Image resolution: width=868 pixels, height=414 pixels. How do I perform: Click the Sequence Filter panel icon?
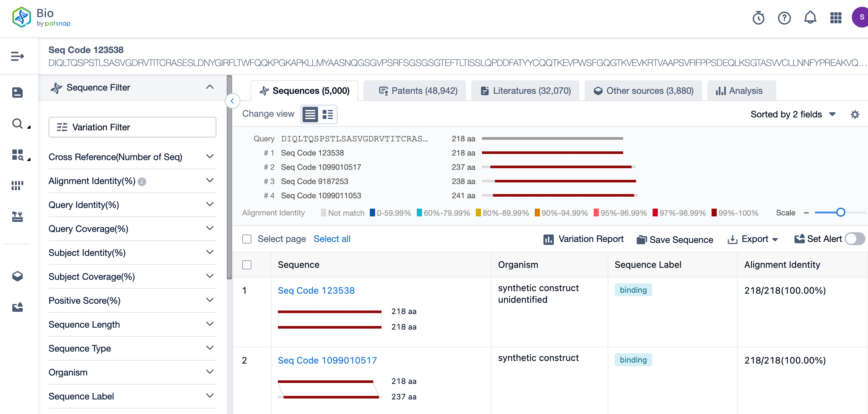click(x=56, y=87)
